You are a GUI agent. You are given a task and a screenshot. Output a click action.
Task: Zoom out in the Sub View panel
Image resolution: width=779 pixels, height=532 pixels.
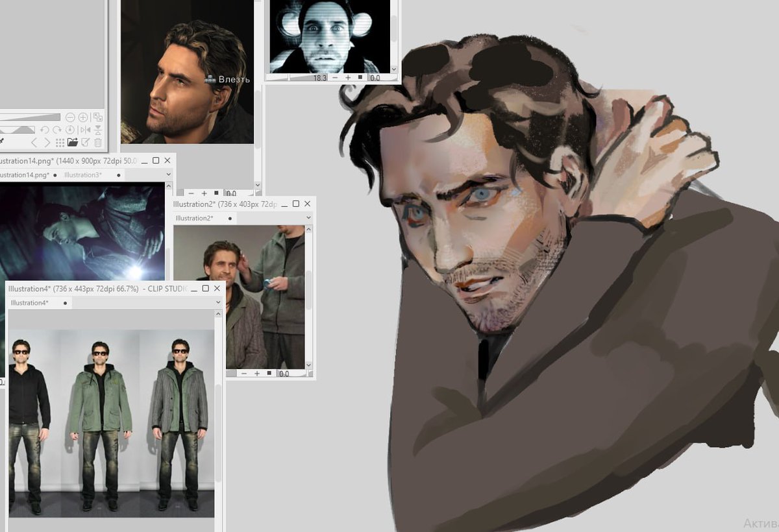click(70, 117)
